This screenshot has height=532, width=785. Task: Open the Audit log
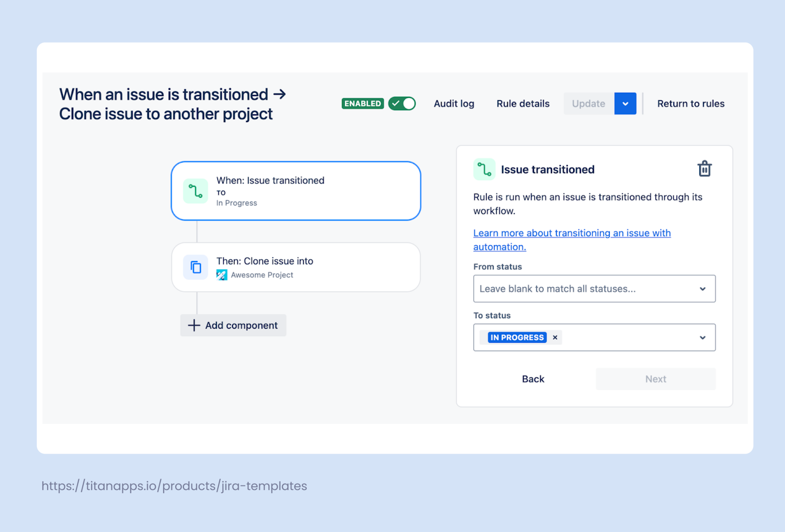click(x=453, y=103)
